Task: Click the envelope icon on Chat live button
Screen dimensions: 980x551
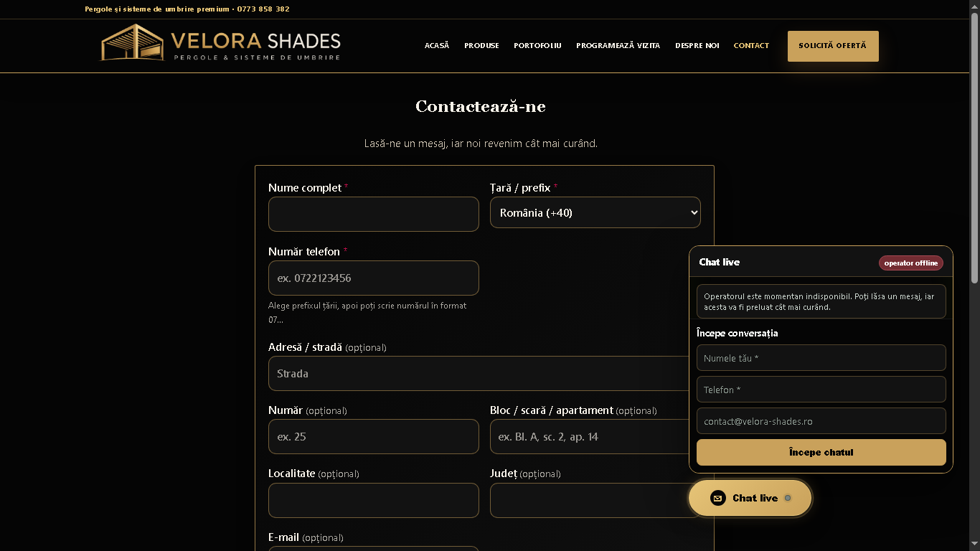Action: (718, 498)
